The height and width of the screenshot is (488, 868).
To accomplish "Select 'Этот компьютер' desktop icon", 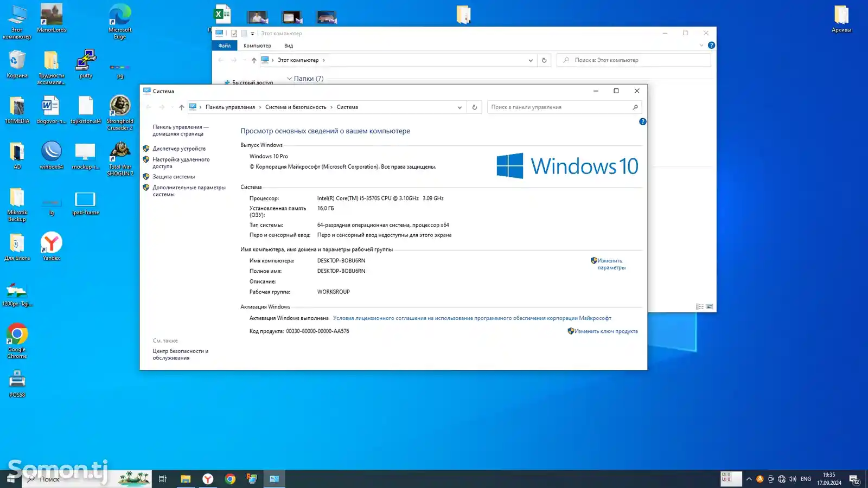I will tap(17, 22).
